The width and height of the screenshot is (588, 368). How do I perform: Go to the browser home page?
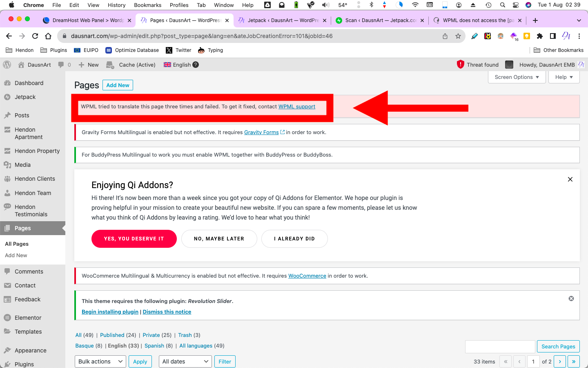point(48,36)
